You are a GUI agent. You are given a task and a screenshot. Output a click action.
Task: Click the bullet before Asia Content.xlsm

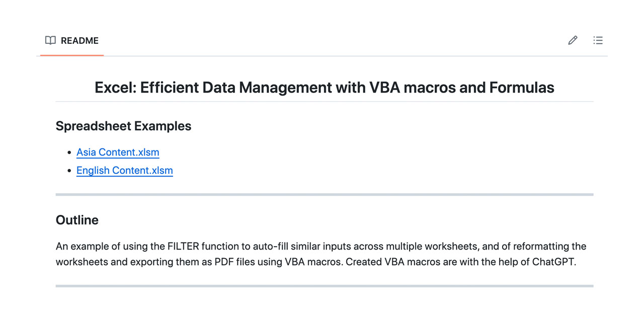[69, 152]
